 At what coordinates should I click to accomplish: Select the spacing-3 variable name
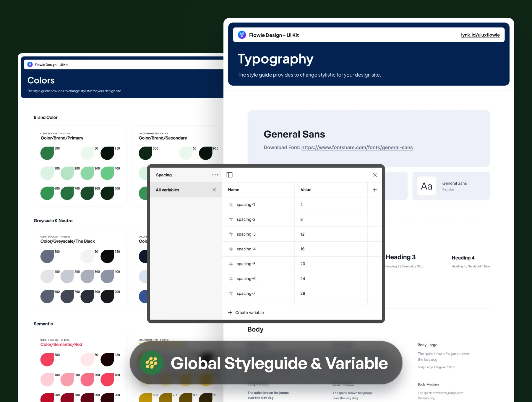coord(246,234)
